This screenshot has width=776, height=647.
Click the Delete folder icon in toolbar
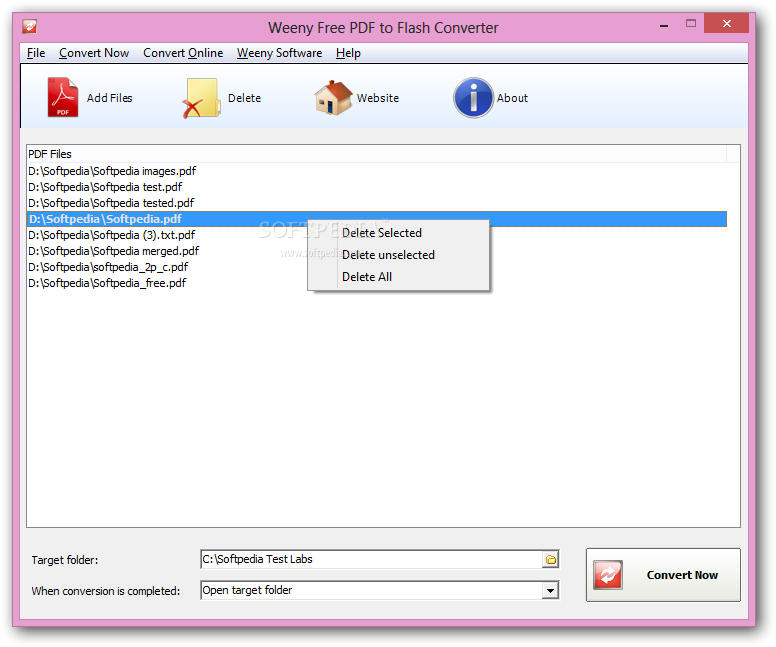tap(201, 98)
